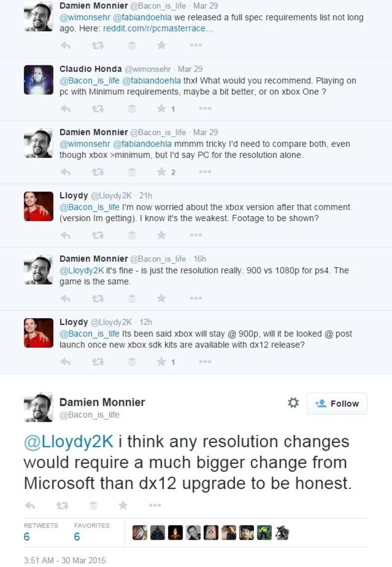The height and width of the screenshot is (567, 392).
Task: Retweet Claudio Honda's tweet about xbox One
Action: [98, 108]
